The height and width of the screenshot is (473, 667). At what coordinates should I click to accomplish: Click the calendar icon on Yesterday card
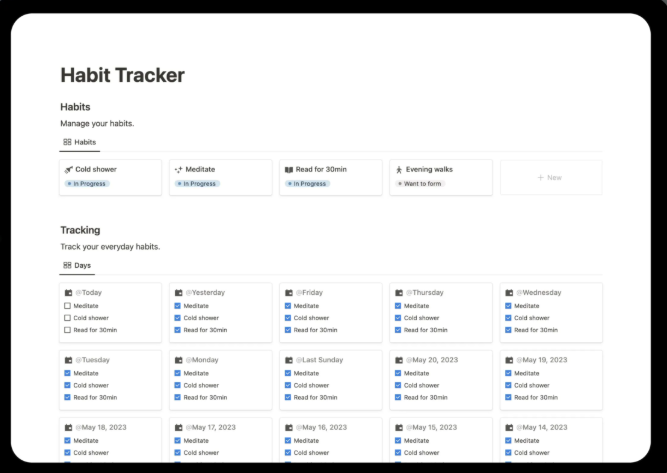pos(178,293)
